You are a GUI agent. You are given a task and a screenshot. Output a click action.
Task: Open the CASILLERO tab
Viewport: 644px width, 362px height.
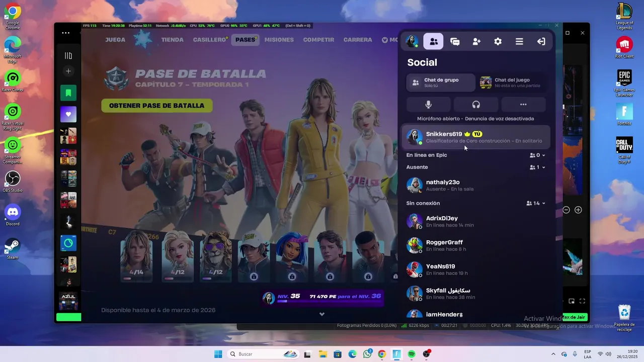[x=210, y=40]
